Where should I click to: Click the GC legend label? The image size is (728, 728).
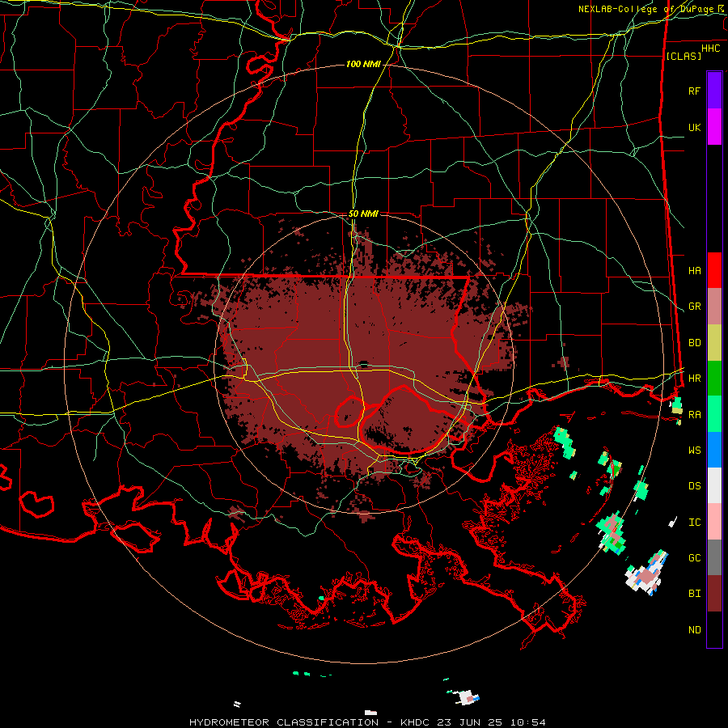694,558
